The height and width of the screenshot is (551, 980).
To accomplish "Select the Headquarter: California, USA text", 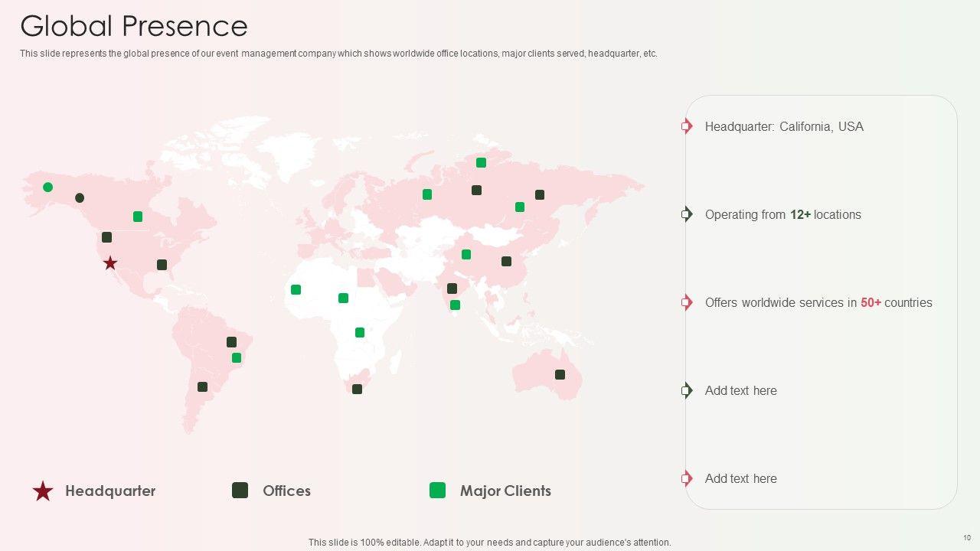I will coord(784,127).
